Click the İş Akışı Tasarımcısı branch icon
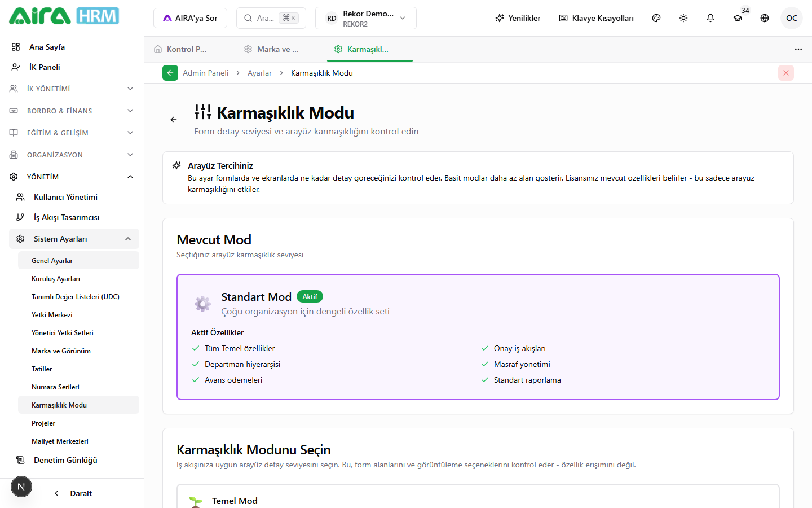The width and height of the screenshot is (812, 508). tap(20, 217)
